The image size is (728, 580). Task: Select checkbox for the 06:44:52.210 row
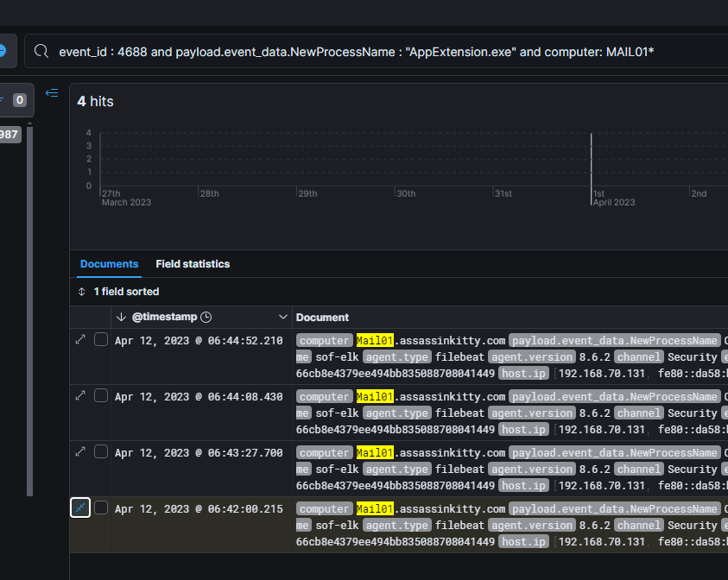coord(101,340)
